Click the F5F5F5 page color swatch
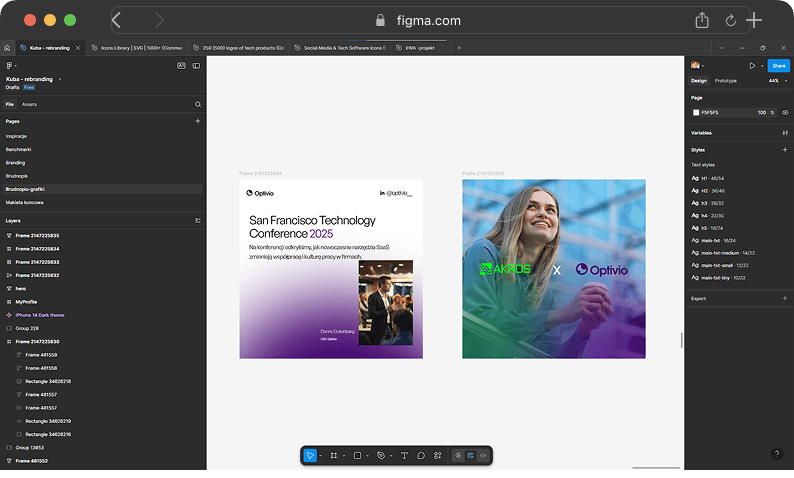Image resolution: width=794 pixels, height=478 pixels. tap(696, 112)
